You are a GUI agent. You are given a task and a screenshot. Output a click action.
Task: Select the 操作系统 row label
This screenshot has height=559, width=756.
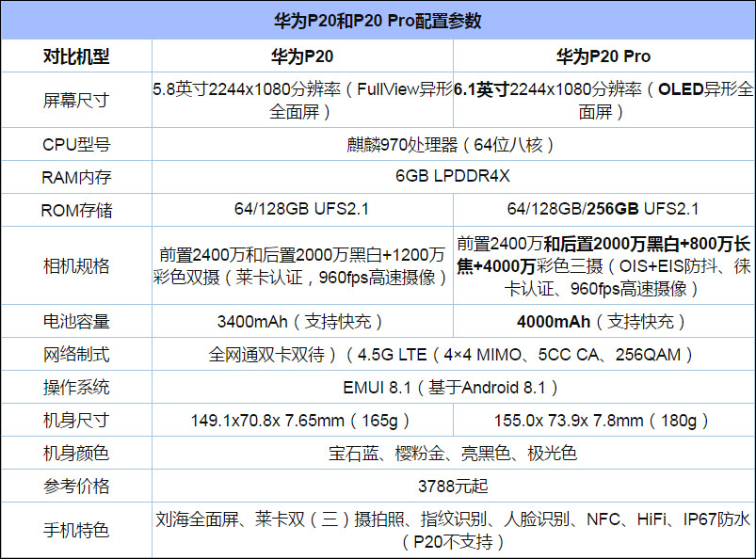(76, 387)
